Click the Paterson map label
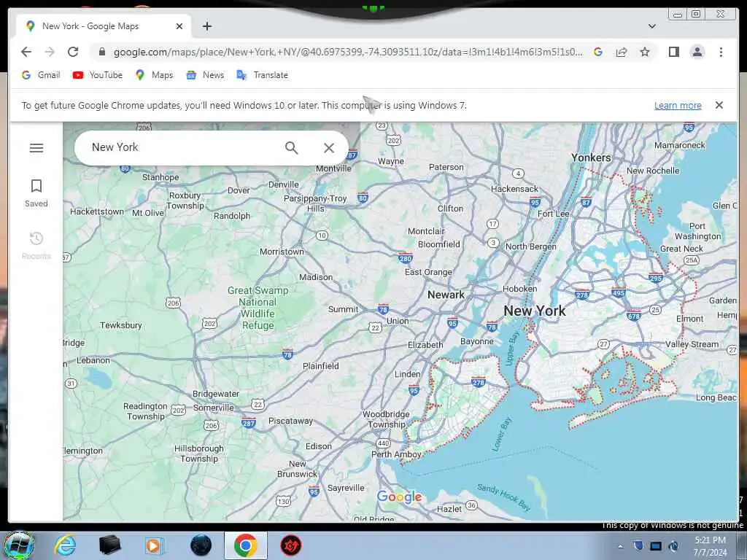Viewport: 747px width, 560px height. (446, 167)
